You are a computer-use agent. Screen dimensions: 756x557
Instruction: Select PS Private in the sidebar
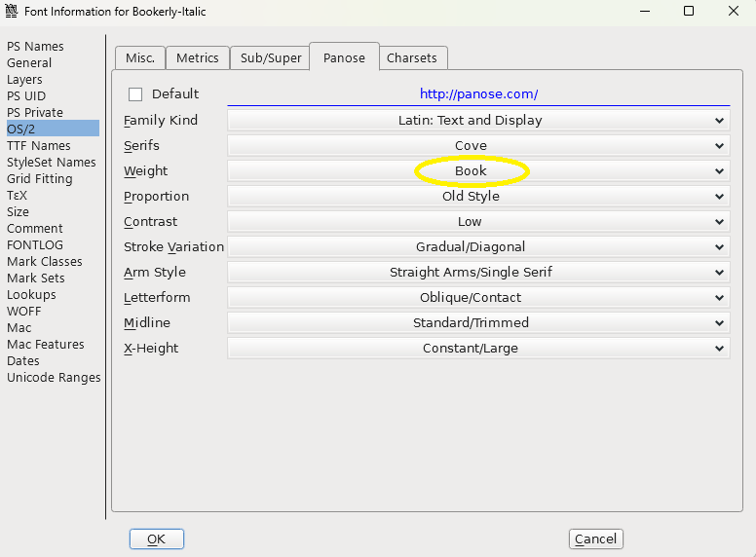click(x=35, y=112)
